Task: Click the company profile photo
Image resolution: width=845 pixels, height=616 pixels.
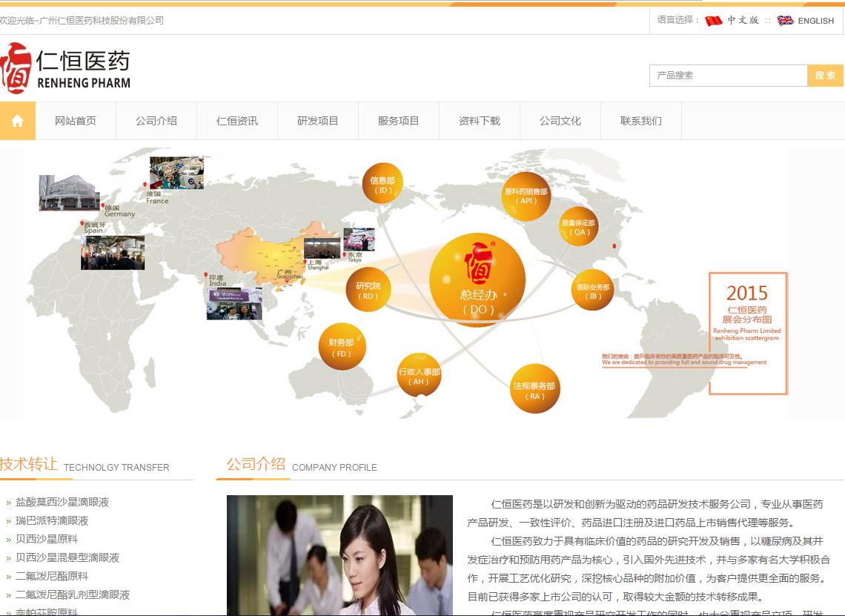Action: pyautogui.click(x=339, y=555)
